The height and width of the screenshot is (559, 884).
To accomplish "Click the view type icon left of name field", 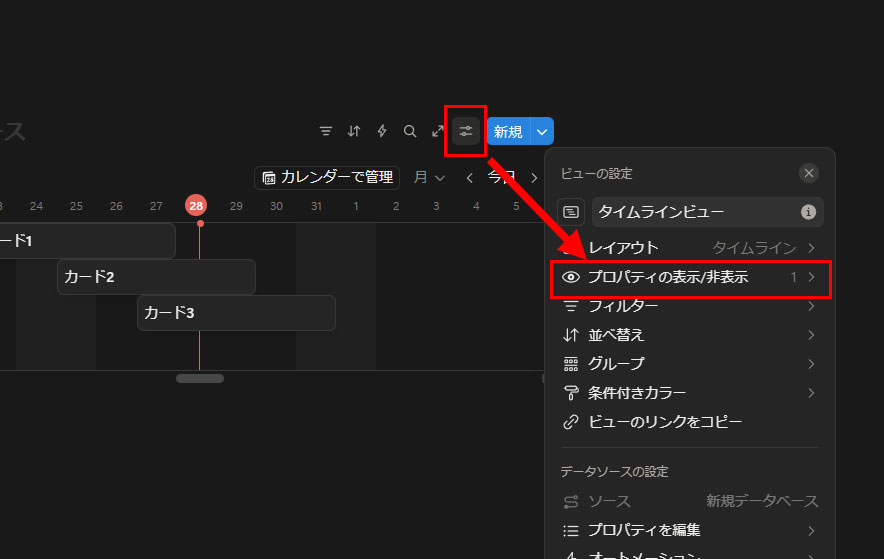I will (571, 212).
